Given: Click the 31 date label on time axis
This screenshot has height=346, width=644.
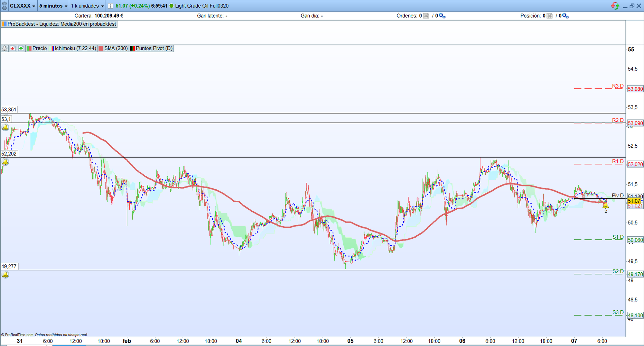Looking at the screenshot, I should coord(20,341).
